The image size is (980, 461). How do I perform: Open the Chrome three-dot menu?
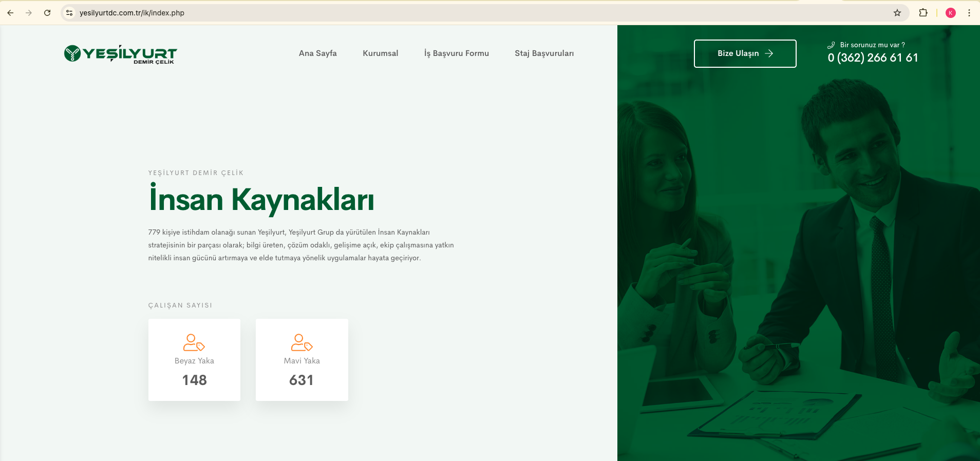coord(969,13)
